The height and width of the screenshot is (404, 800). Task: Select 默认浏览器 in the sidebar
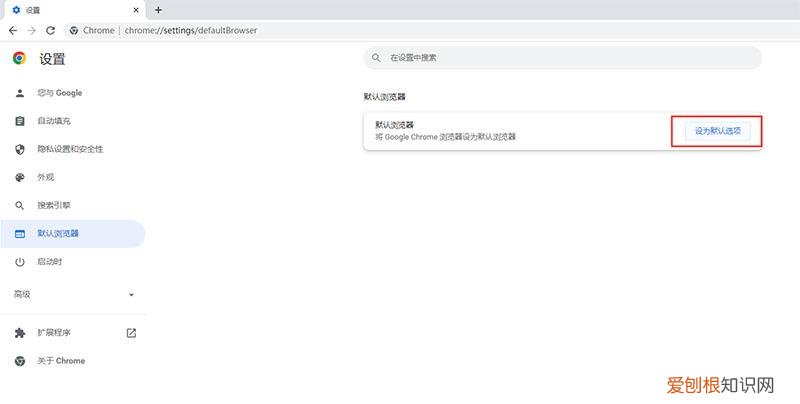[72, 234]
